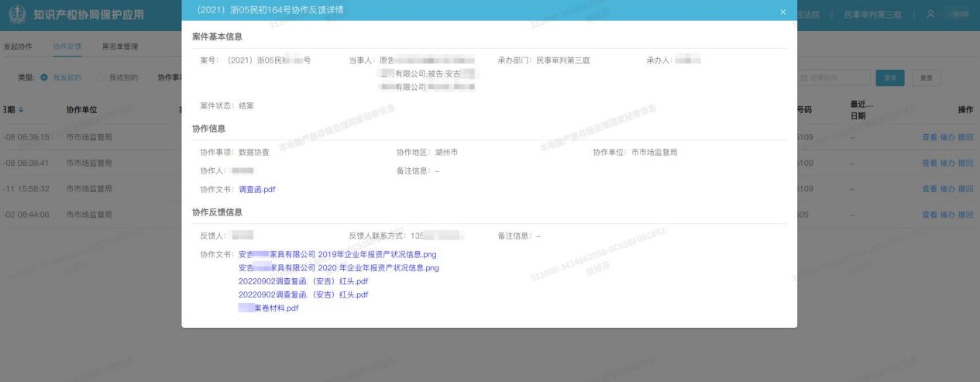This screenshot has width=980, height=382.
Task: Click the calendar icon in 结束时间 field
Action: (x=803, y=77)
